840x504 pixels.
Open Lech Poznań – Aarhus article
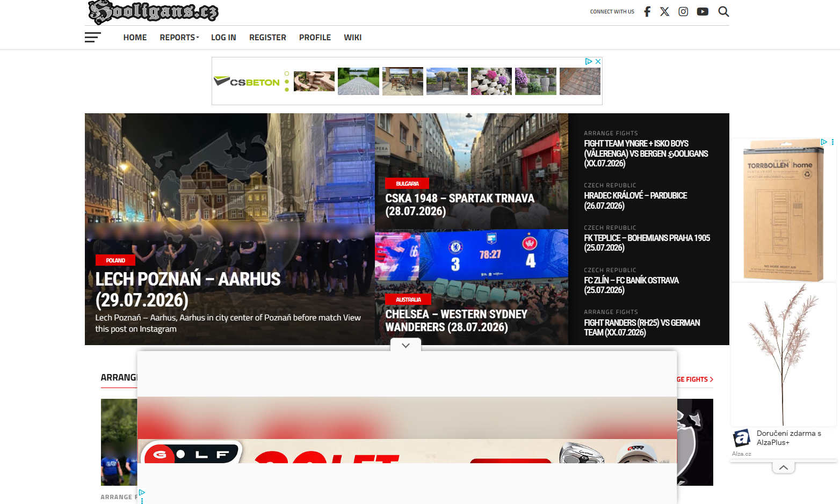[x=188, y=289]
